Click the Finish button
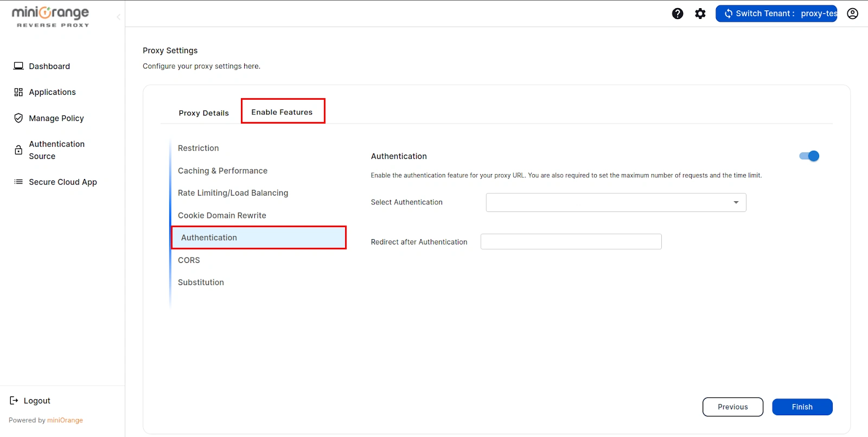 (x=802, y=407)
